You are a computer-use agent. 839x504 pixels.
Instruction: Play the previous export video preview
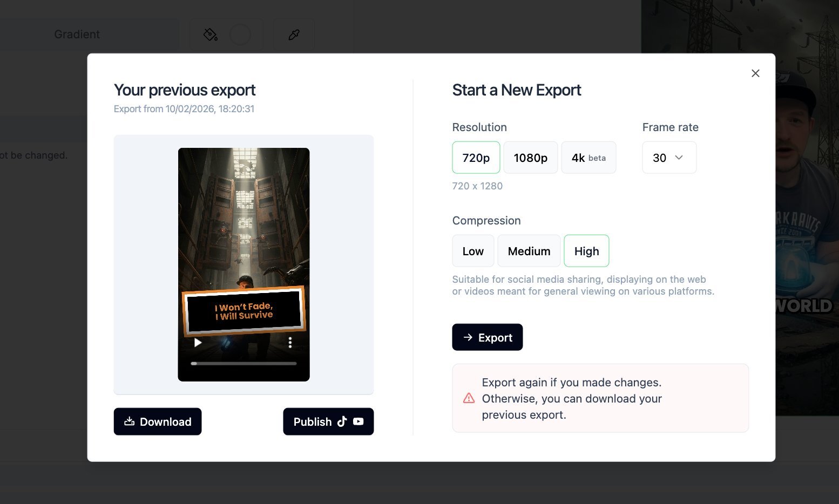click(x=198, y=342)
